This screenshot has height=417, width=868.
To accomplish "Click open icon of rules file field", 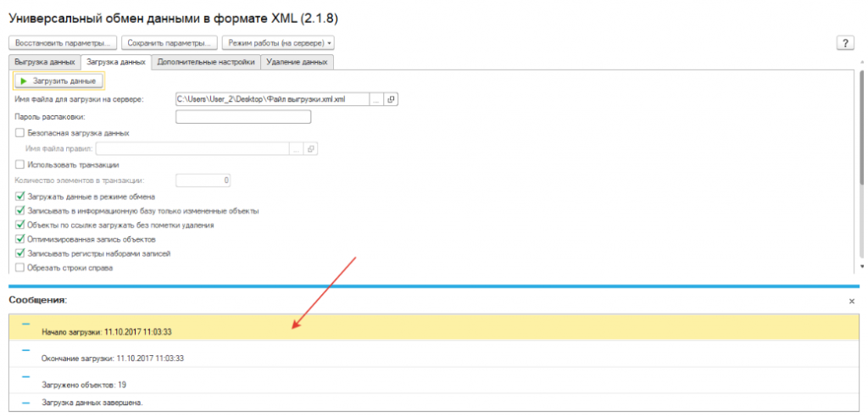I will coord(310,149).
